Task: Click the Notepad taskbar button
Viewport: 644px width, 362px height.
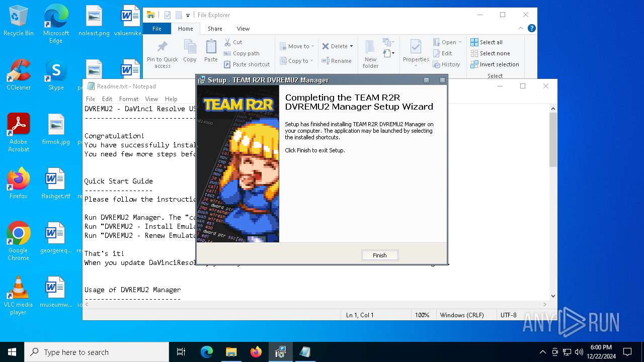Action: click(305, 352)
